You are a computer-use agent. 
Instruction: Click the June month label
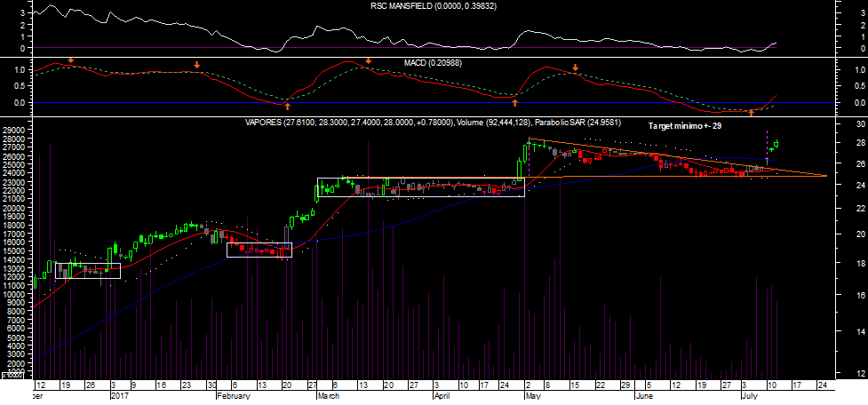645,396
